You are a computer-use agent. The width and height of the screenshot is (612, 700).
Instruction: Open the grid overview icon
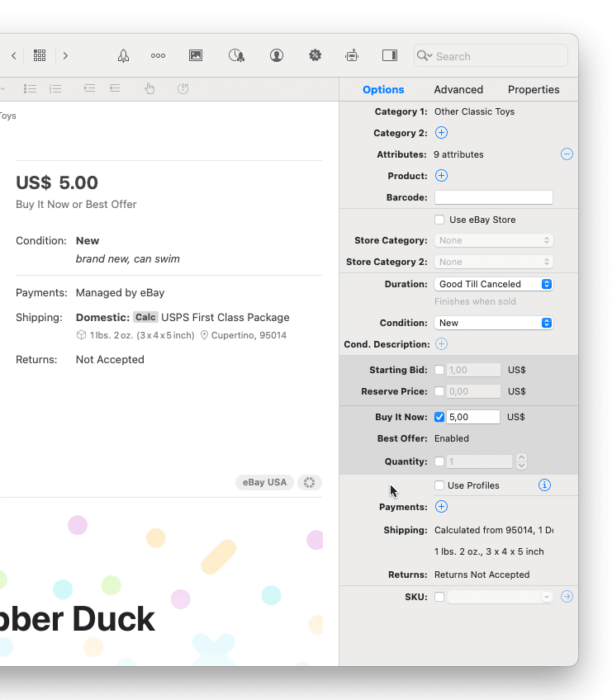(x=40, y=55)
